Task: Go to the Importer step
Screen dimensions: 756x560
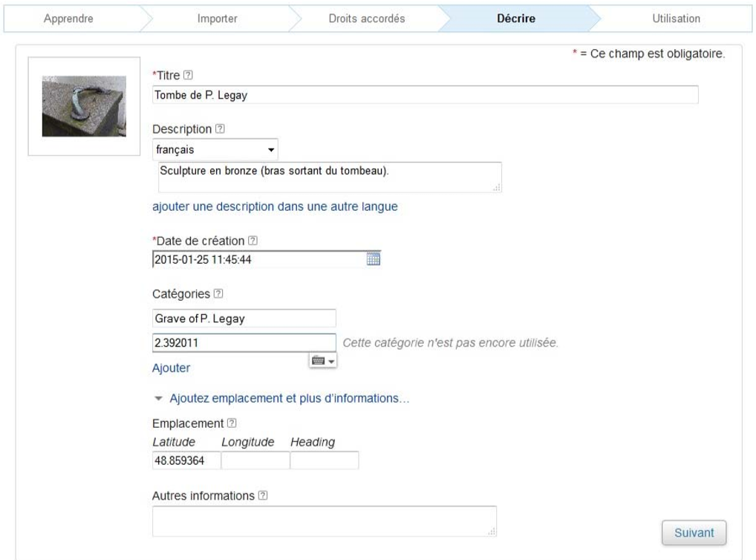Action: [x=217, y=19]
